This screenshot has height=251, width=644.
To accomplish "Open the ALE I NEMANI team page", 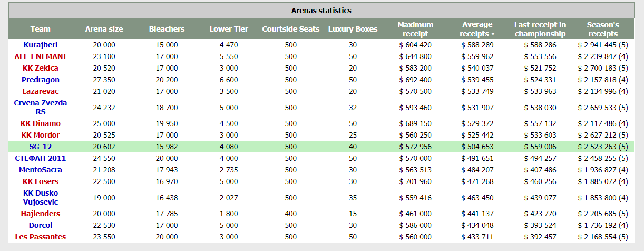I will [x=41, y=56].
